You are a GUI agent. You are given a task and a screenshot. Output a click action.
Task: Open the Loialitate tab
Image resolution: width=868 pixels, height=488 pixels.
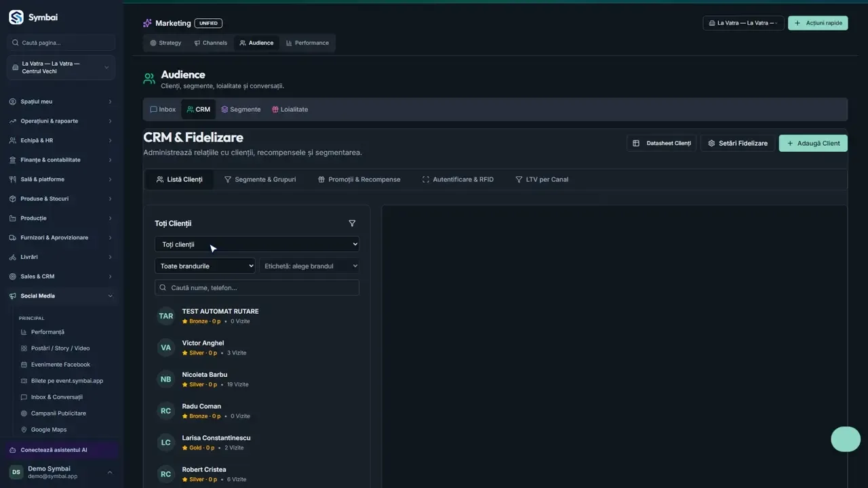[x=290, y=109]
